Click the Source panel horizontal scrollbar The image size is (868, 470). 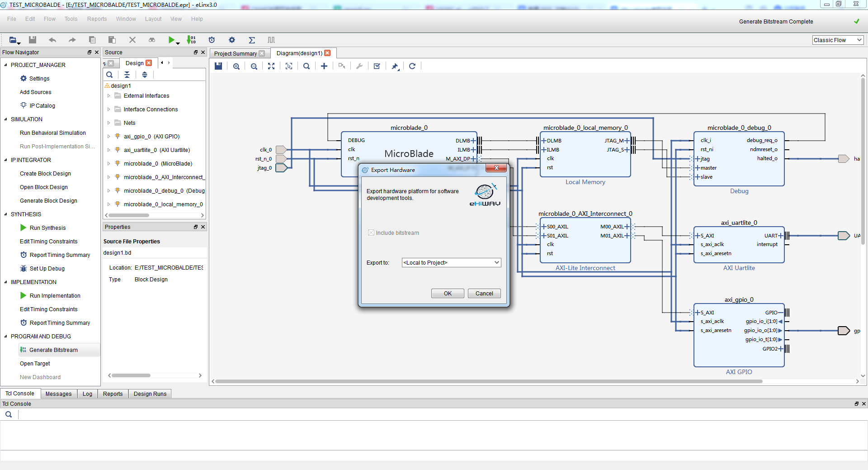[129, 215]
